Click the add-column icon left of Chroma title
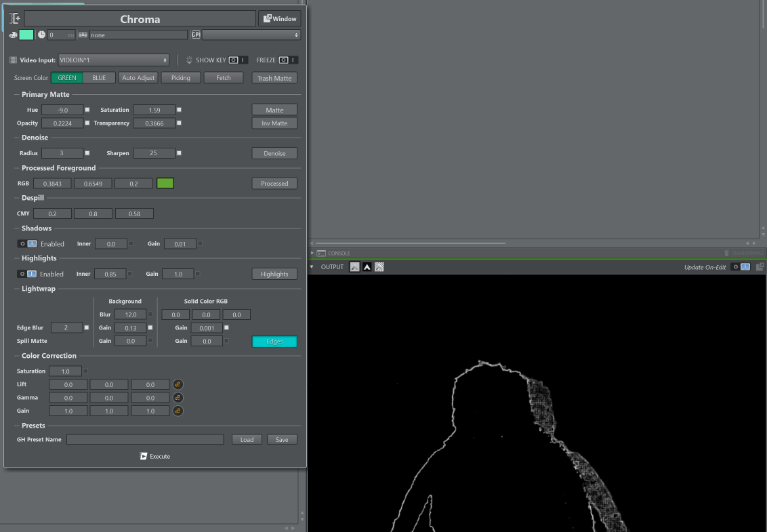This screenshot has width=767, height=532. point(14,18)
